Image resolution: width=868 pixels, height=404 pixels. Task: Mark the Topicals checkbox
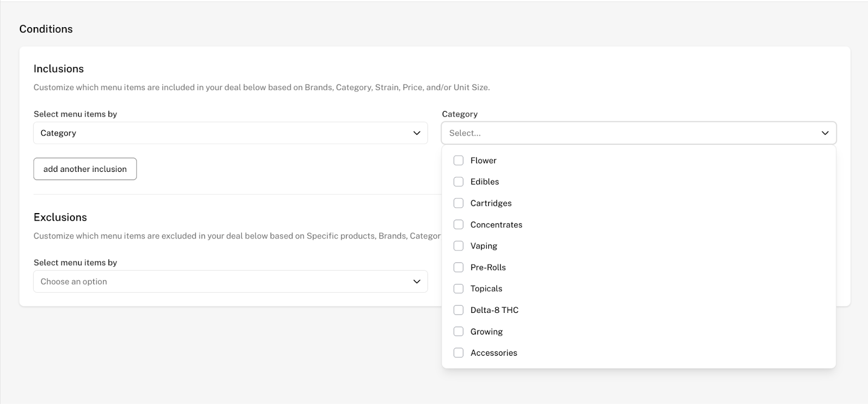tap(458, 288)
